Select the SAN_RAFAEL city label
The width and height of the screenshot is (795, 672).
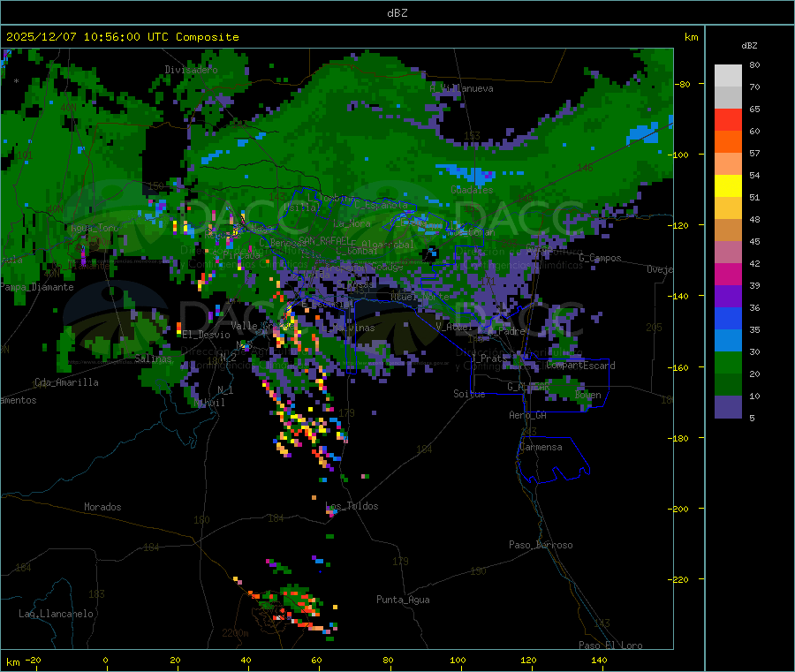(324, 240)
